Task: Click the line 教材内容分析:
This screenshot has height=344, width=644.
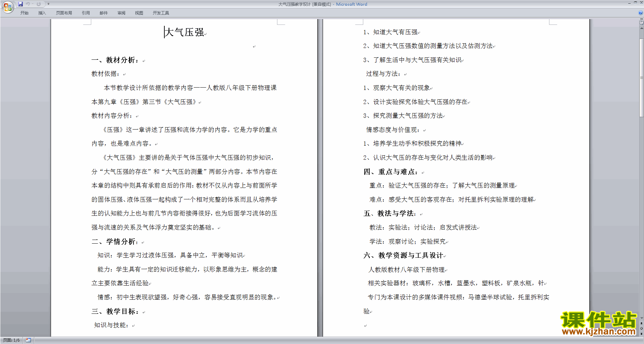Action: coord(112,116)
